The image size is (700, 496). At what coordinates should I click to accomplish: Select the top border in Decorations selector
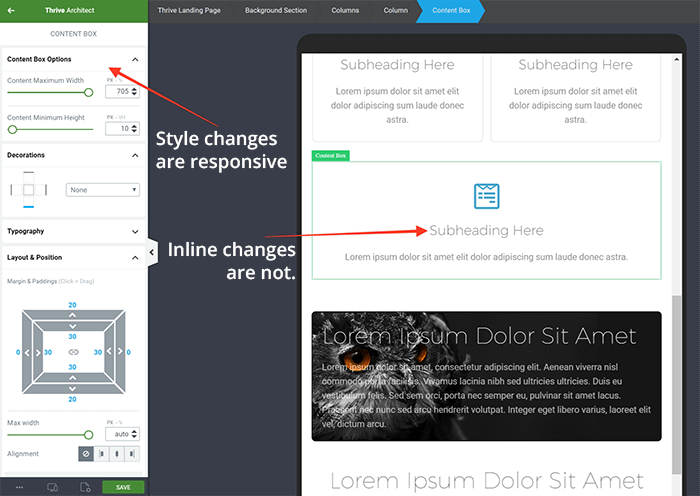pyautogui.click(x=28, y=173)
